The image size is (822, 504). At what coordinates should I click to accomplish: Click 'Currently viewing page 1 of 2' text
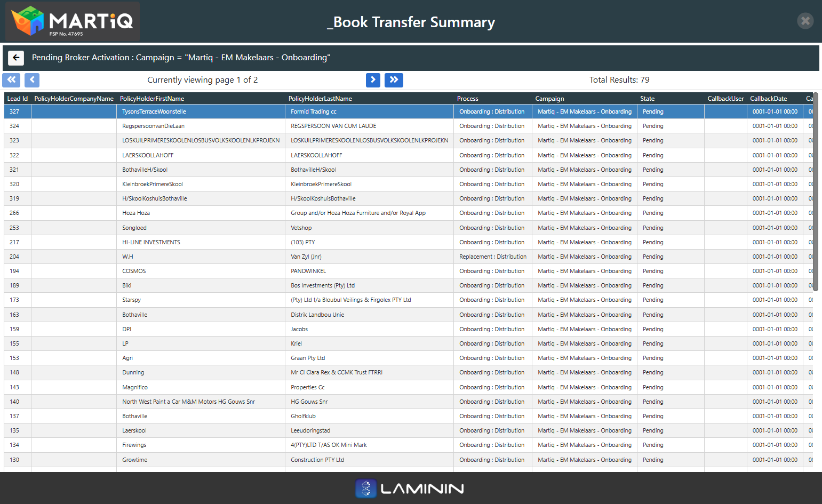pos(203,80)
